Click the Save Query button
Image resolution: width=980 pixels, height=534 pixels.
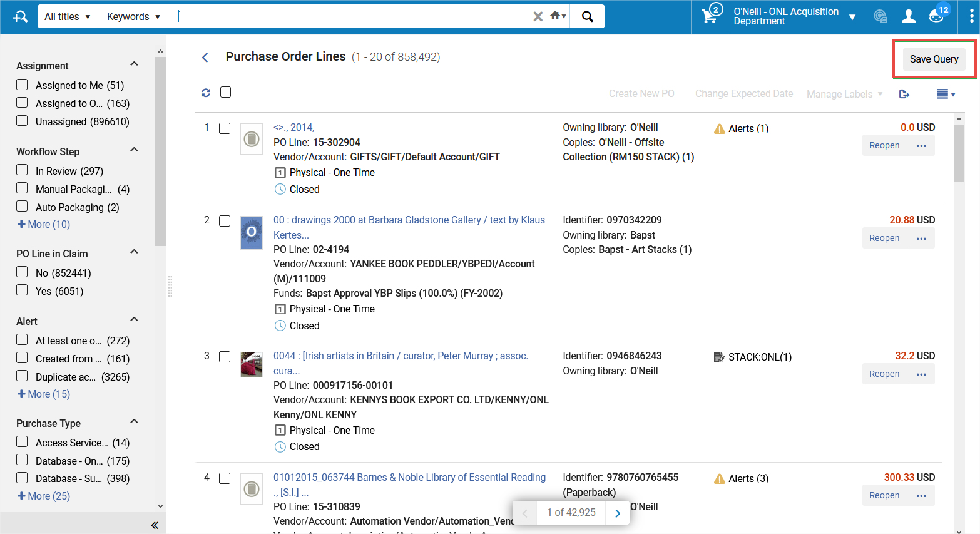click(x=934, y=59)
